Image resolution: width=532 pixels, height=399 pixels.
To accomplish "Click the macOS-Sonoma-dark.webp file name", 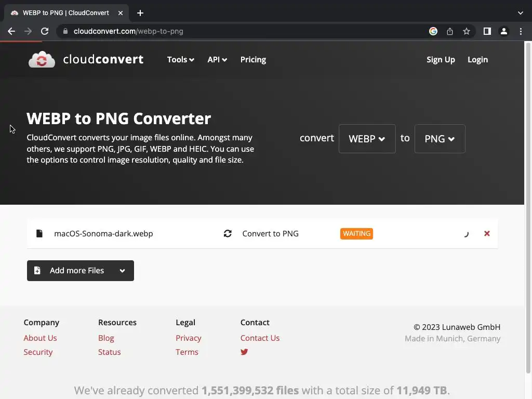I will click(103, 233).
